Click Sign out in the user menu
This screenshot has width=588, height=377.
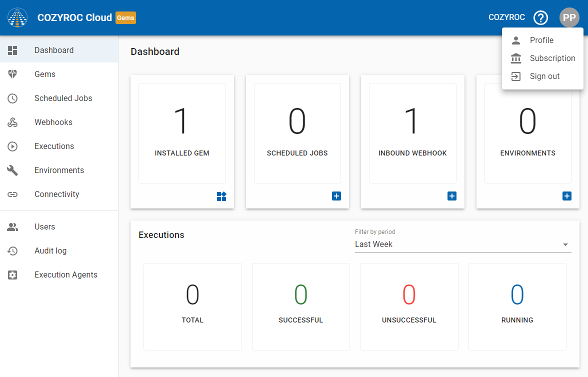(x=544, y=76)
